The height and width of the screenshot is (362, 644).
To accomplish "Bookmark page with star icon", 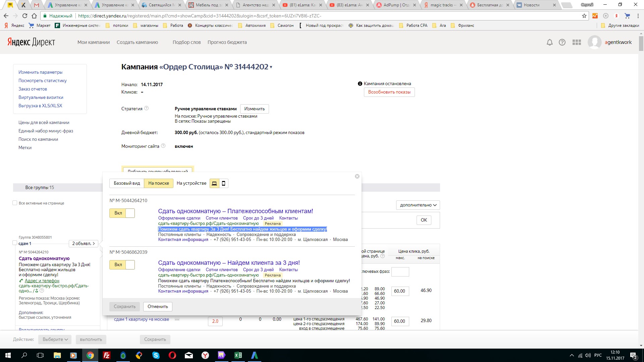I will [x=584, y=16].
